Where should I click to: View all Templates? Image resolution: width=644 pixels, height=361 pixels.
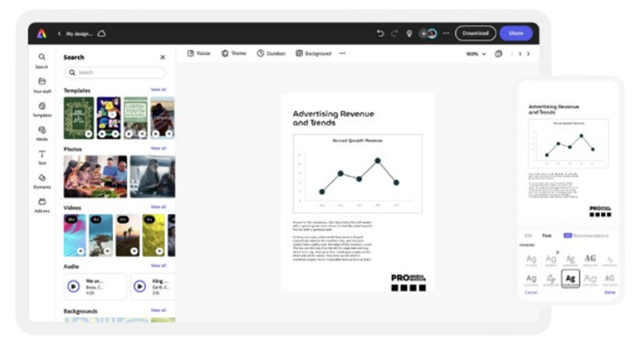(x=158, y=89)
